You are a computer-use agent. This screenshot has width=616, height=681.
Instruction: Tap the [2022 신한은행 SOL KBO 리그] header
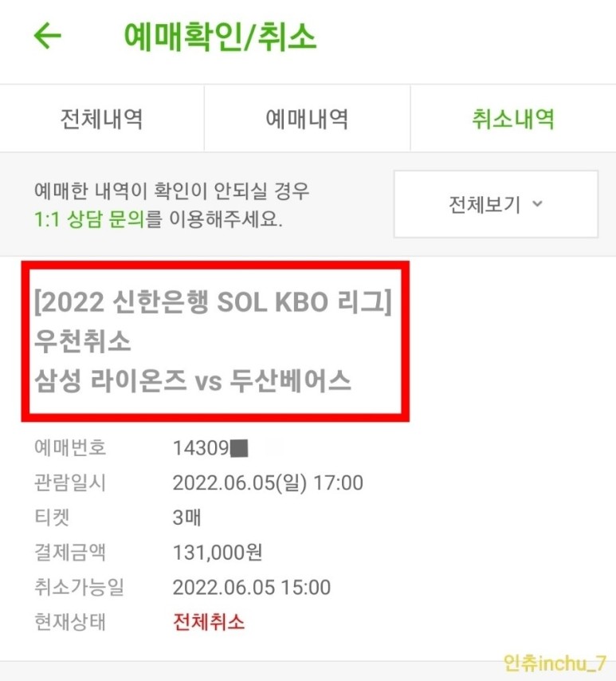coord(214,301)
